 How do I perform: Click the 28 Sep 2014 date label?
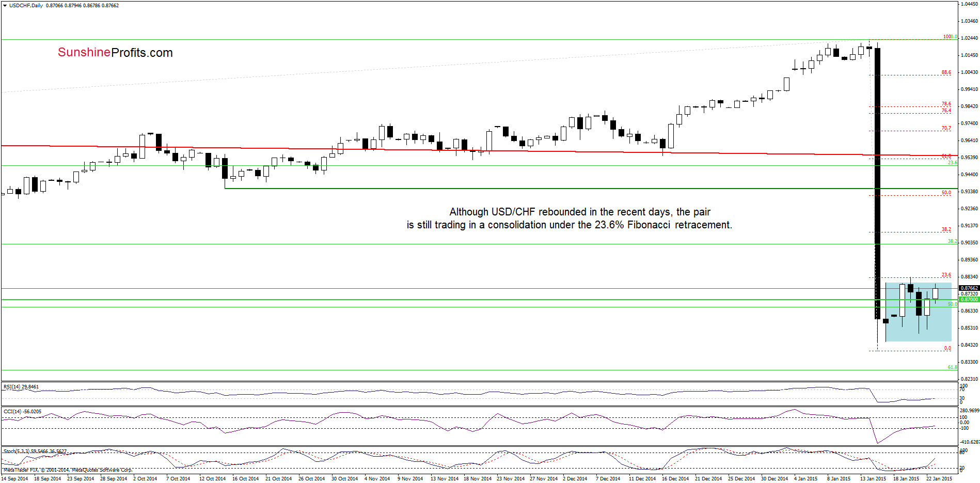tap(114, 478)
